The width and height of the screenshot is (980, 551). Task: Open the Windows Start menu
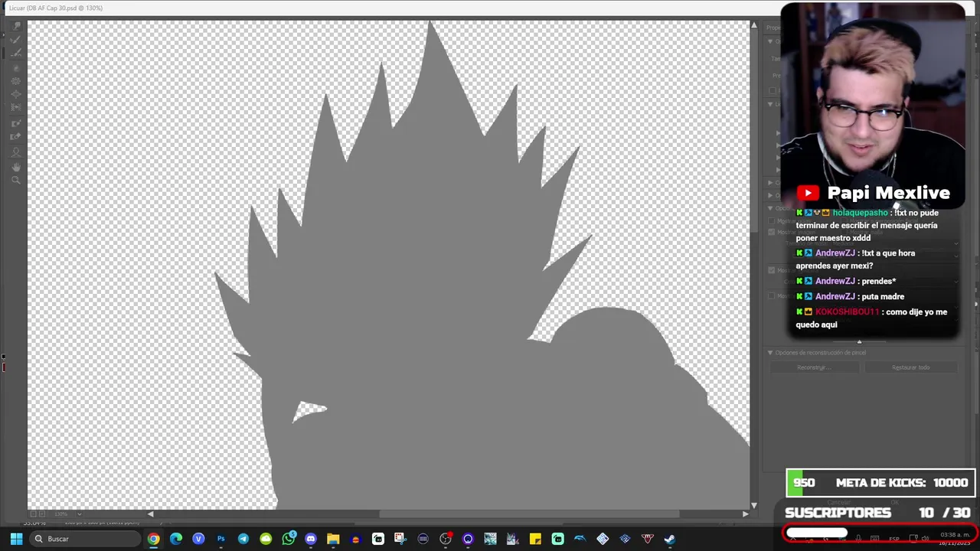(x=16, y=539)
